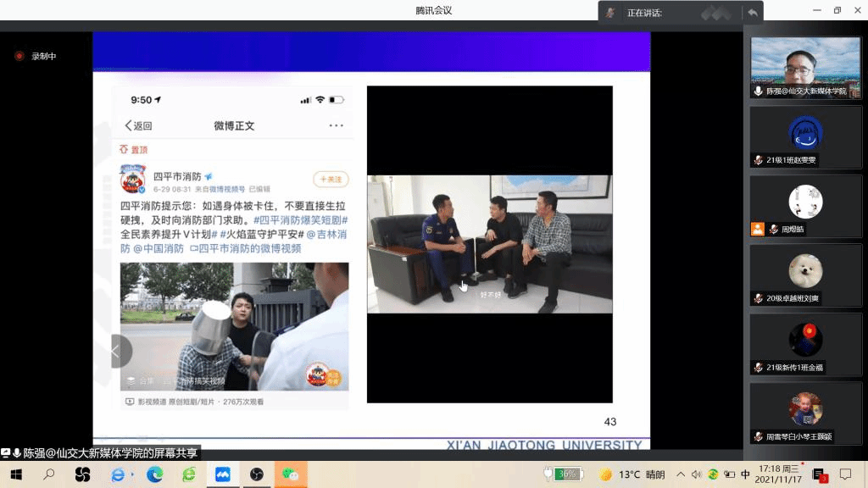Click the 关注 follow button
The height and width of the screenshot is (488, 868).
click(331, 180)
